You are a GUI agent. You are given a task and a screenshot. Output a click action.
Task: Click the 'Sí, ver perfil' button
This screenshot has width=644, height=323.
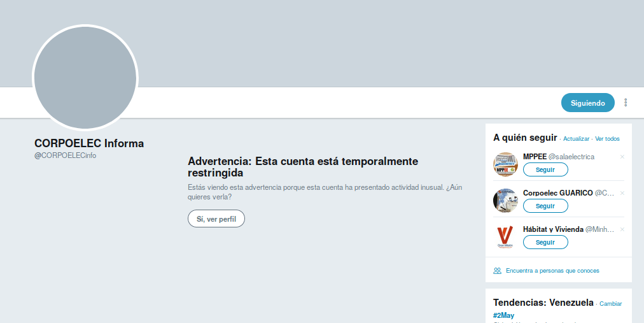pos(216,219)
